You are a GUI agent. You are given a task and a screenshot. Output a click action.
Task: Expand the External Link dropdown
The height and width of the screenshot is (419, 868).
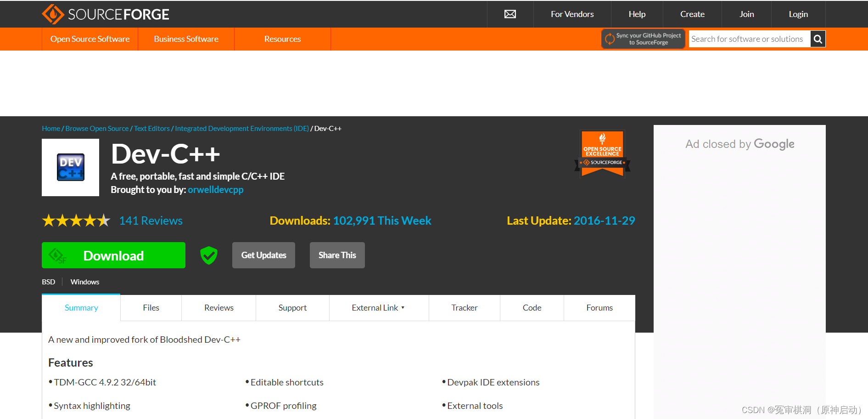379,308
